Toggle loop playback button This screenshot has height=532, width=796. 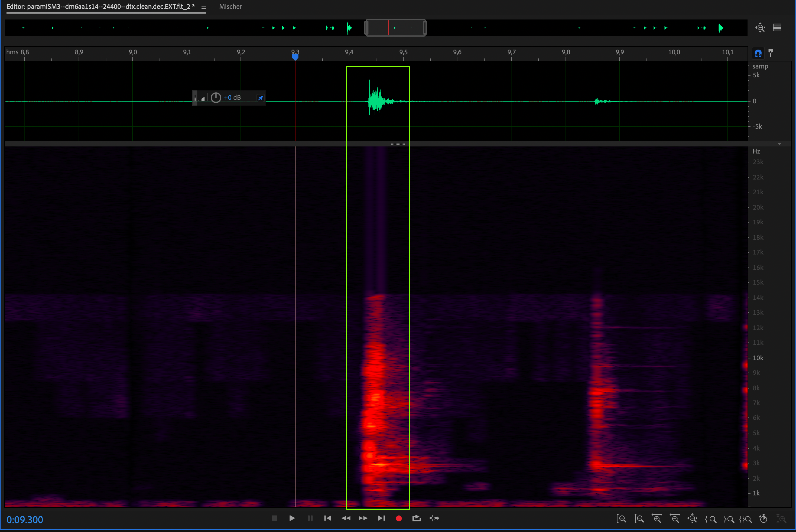416,518
